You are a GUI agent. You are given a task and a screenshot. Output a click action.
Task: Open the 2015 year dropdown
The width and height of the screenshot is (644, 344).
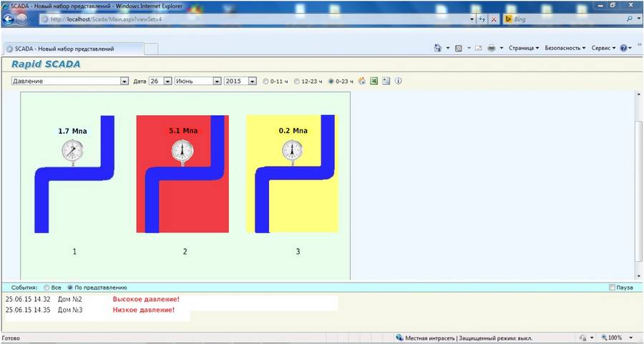pos(252,82)
